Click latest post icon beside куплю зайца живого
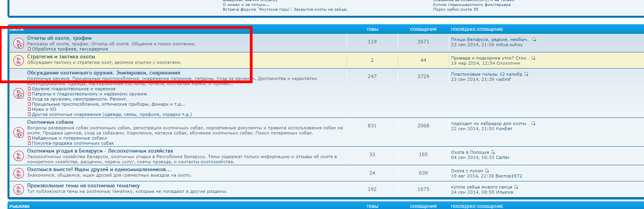This screenshot has height=209, width=644. (516, 187)
